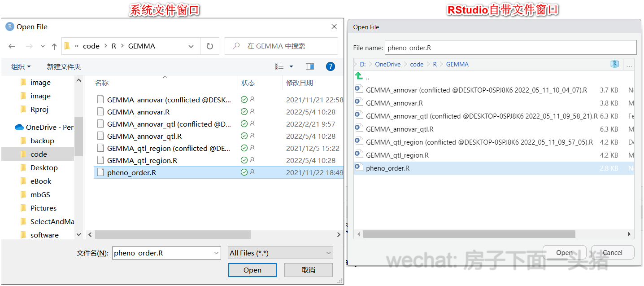
Task: Click Open in the RStudio dialog
Action: coord(564,252)
